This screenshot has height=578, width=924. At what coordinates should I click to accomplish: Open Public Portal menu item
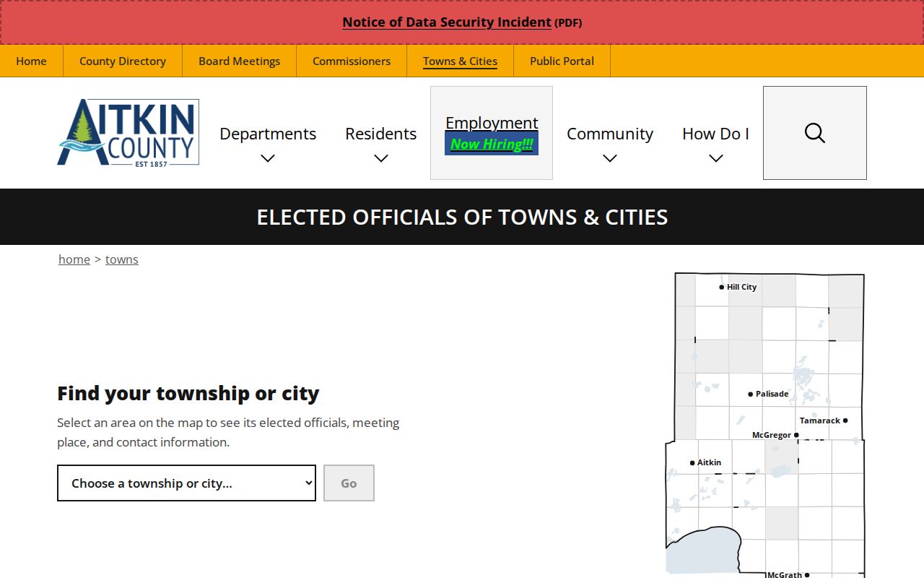click(x=562, y=61)
